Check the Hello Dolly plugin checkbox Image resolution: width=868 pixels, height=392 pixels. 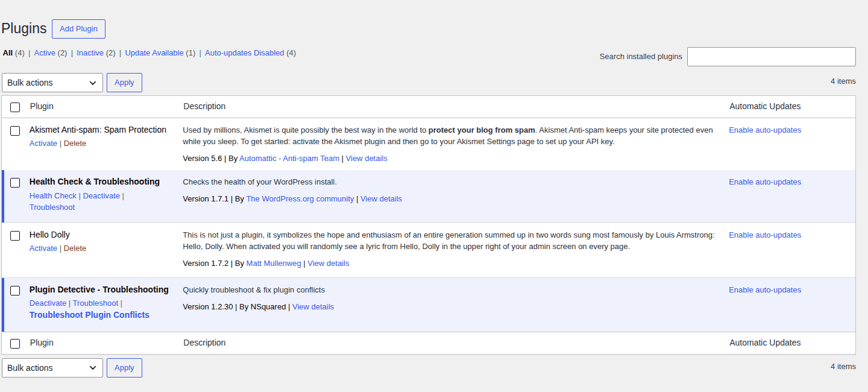(15, 235)
